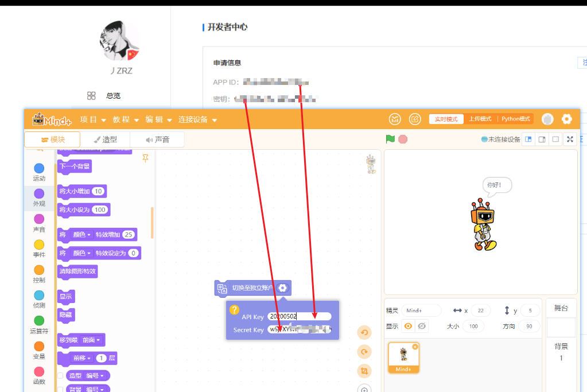Select the 外观 looks category
Screen dimensions: 587x392
tap(39, 197)
